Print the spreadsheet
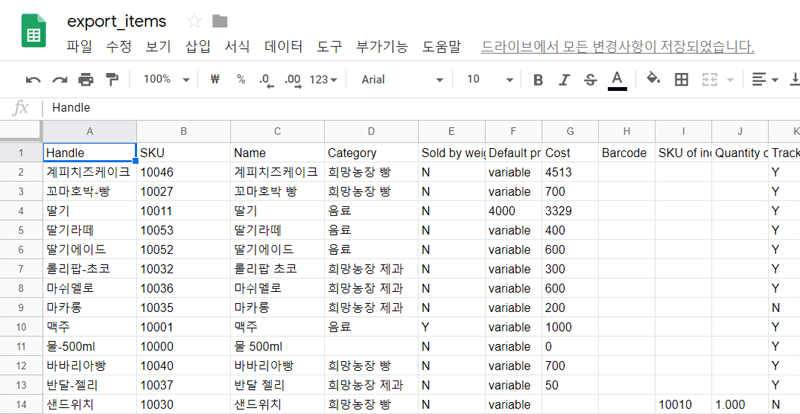The width and height of the screenshot is (800, 414). [86, 80]
